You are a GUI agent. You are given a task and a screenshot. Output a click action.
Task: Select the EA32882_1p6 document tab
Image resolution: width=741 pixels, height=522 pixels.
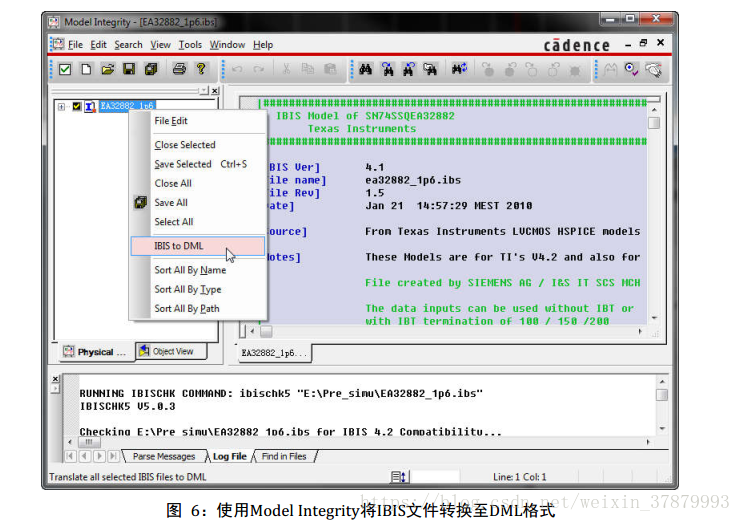(274, 353)
